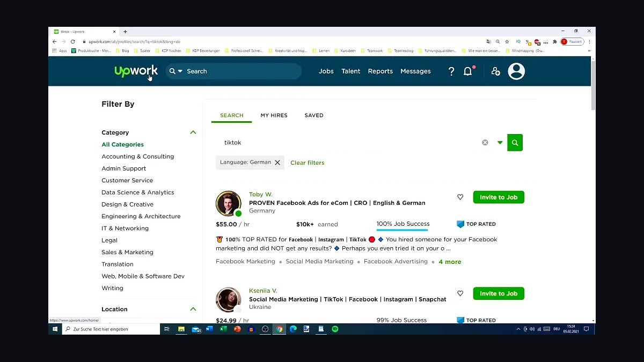Viewport: 644px width, 362px height.
Task: Filter by Design & Creative category
Action: click(x=127, y=204)
